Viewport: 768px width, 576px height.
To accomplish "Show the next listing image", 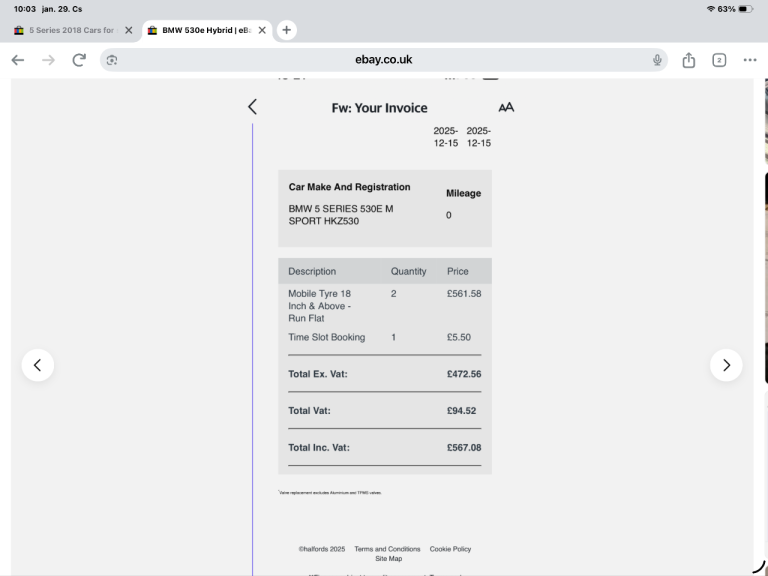I will 726,365.
